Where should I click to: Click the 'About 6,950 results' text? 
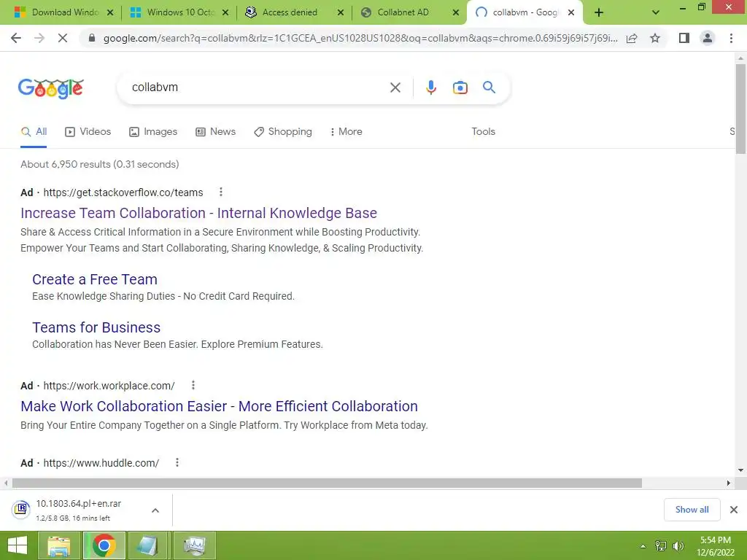tap(99, 164)
